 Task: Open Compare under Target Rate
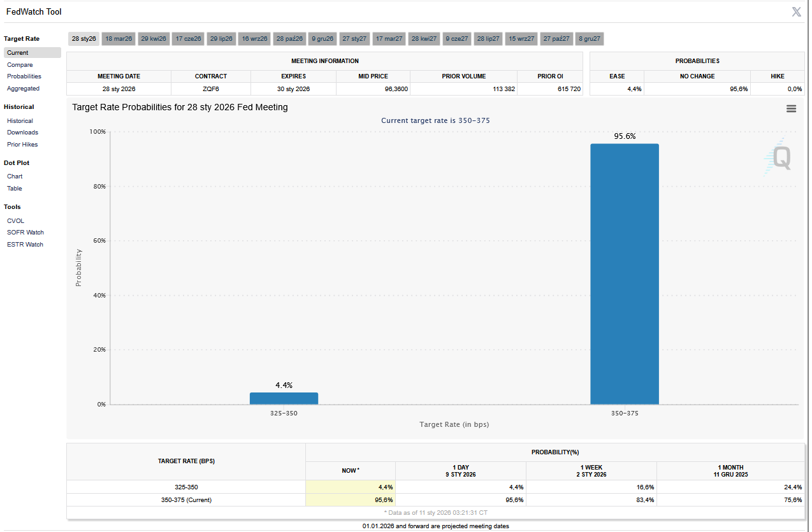click(20, 65)
